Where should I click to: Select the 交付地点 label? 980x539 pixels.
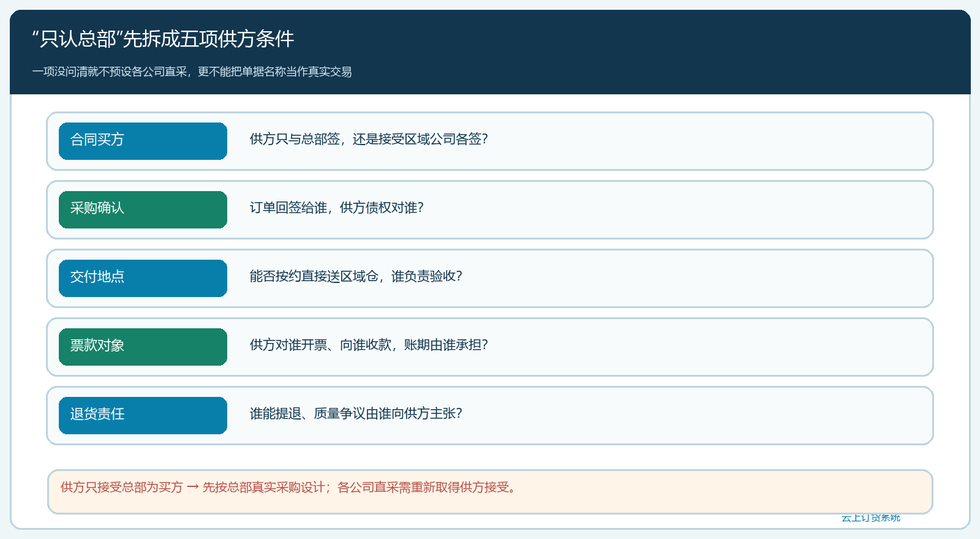[x=143, y=278]
